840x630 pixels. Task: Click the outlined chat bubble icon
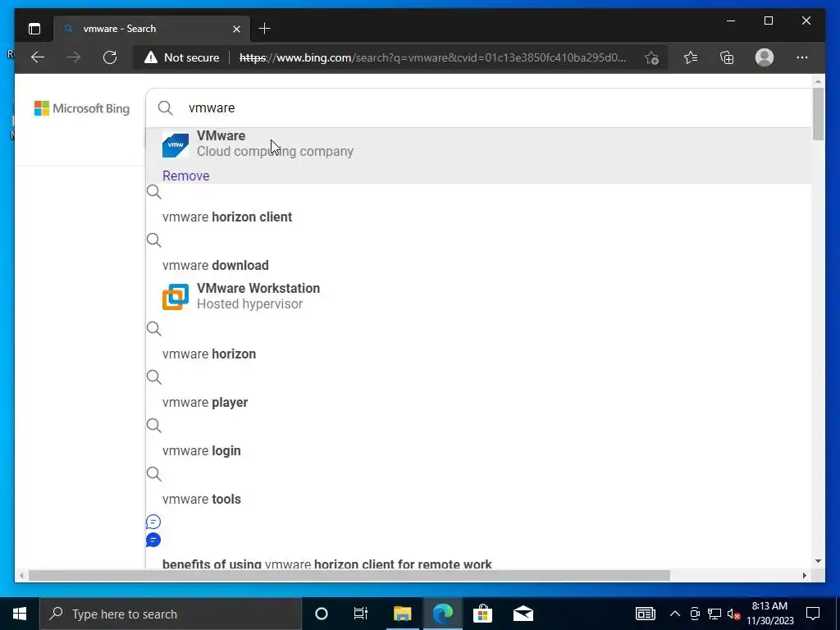pos(153,522)
